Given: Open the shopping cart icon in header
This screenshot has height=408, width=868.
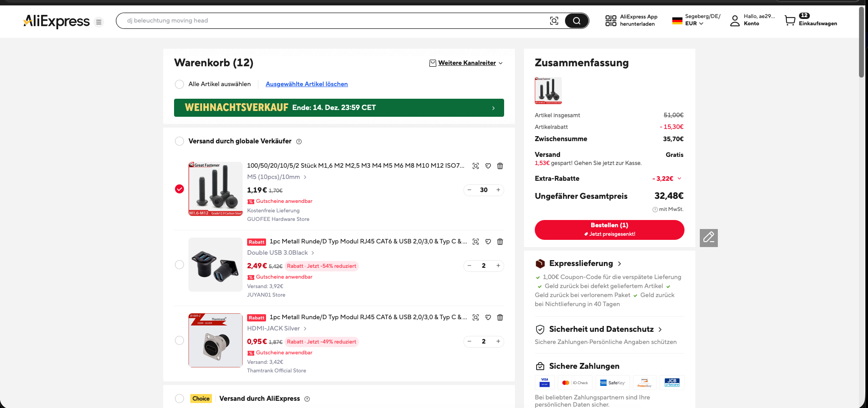Looking at the screenshot, I should pos(790,20).
